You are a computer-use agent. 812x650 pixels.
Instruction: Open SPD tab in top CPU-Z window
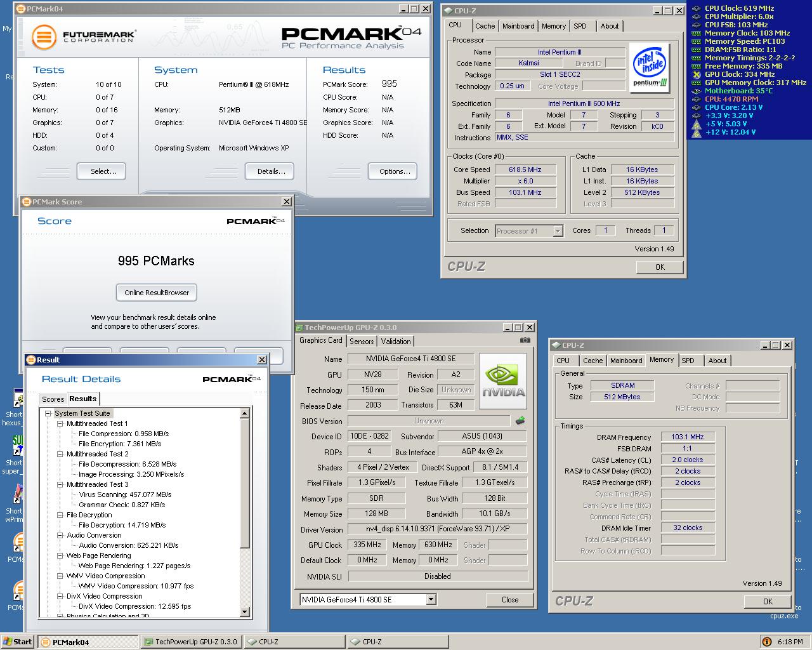click(580, 26)
